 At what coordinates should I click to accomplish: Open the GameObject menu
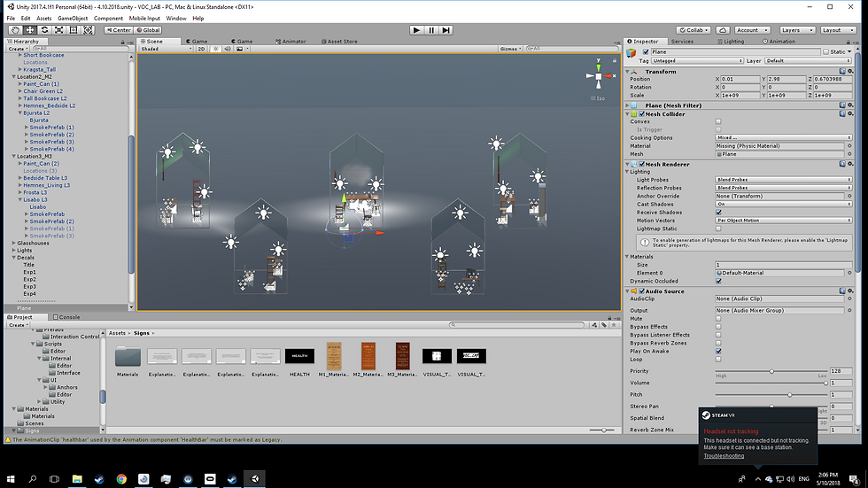pos(74,18)
